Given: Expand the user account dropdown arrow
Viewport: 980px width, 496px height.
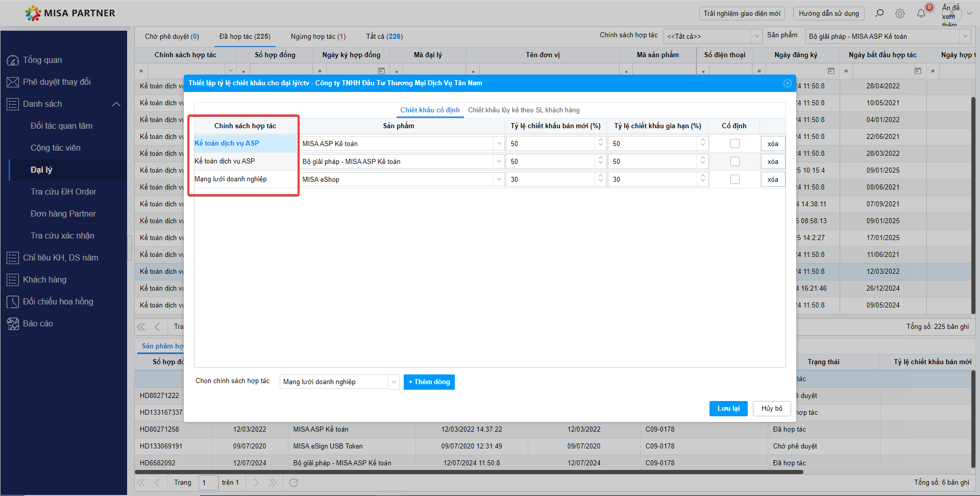Looking at the screenshot, I should pos(970,14).
